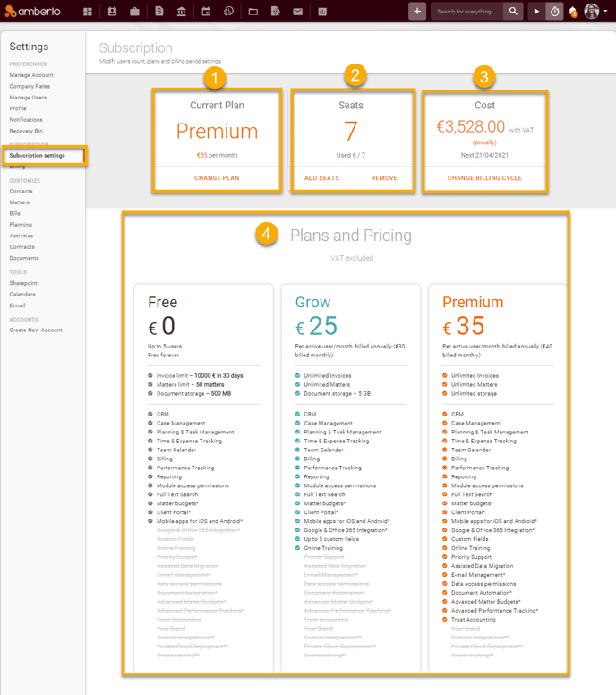Screen dimensions: 616x695
Task: Expand the user avatar dropdown arrow
Action: point(606,12)
